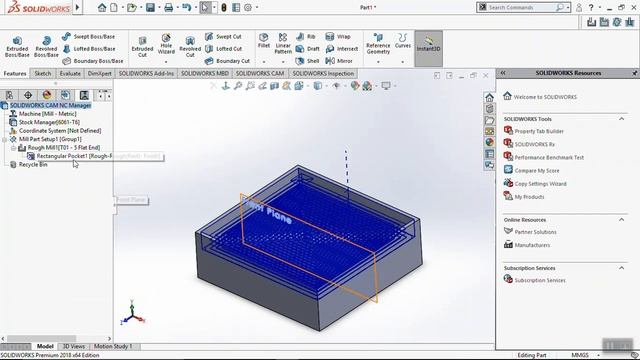Image resolution: width=640 pixels, height=360 pixels.
Task: Click the Intersect feature
Action: (x=342, y=49)
